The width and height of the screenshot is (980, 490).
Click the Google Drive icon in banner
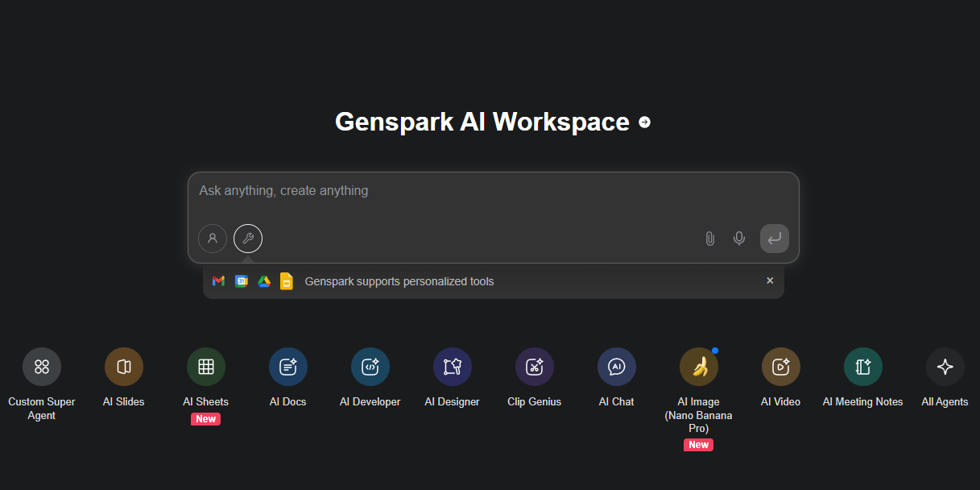[x=263, y=281]
